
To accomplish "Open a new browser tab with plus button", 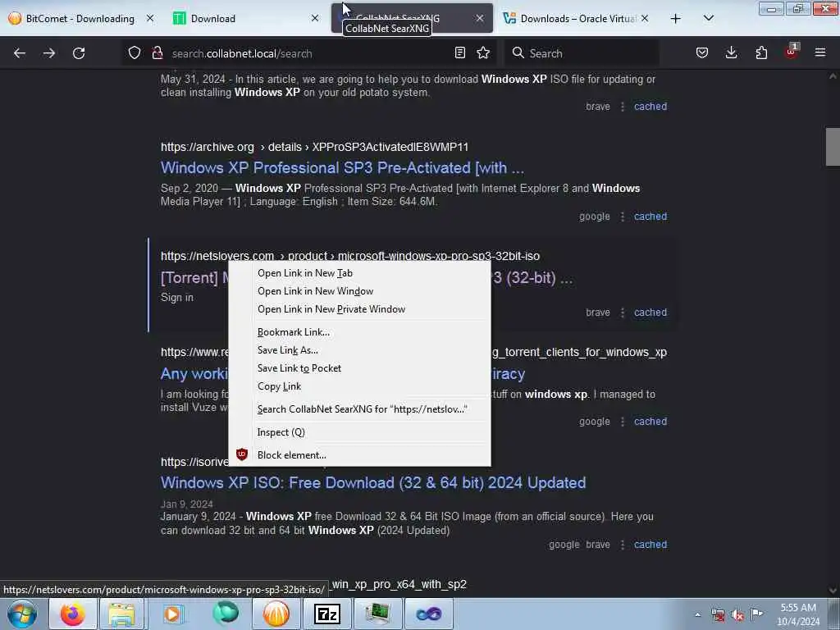I will pyautogui.click(x=676, y=19).
